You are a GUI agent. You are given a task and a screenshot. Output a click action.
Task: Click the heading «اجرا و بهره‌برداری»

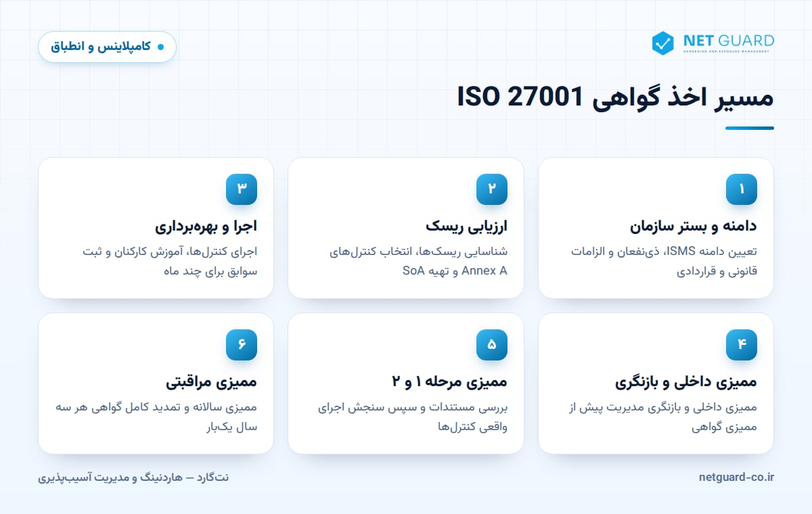206,226
